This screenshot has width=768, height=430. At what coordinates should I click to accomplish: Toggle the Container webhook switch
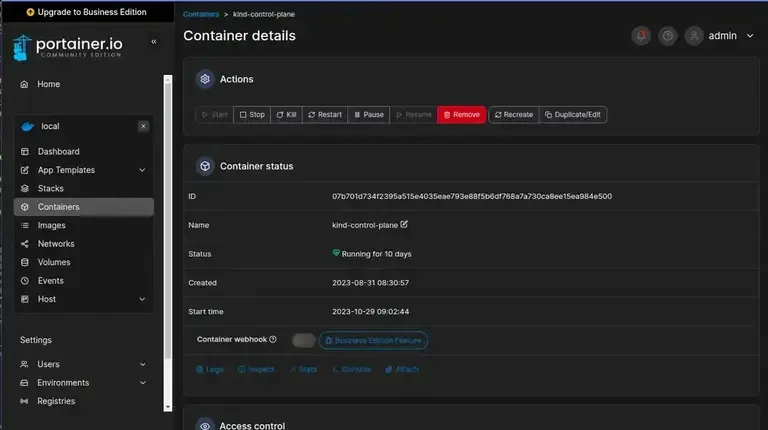click(303, 340)
